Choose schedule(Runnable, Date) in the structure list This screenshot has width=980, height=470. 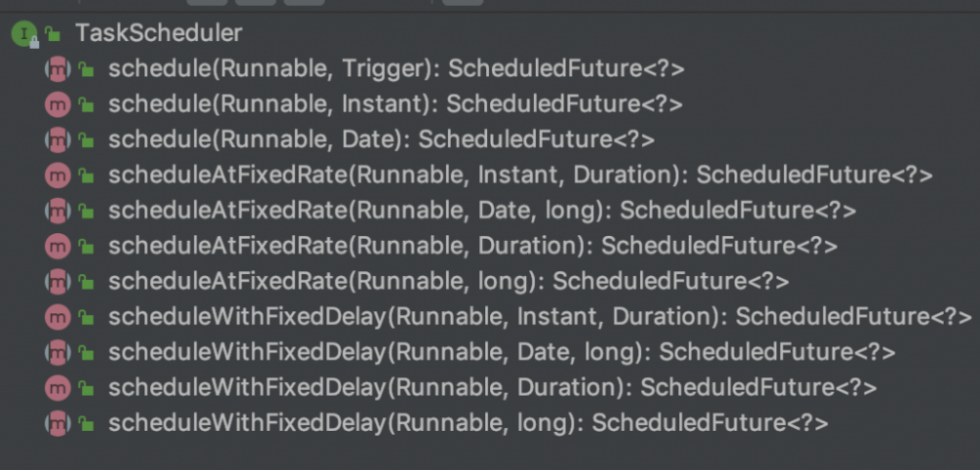381,139
